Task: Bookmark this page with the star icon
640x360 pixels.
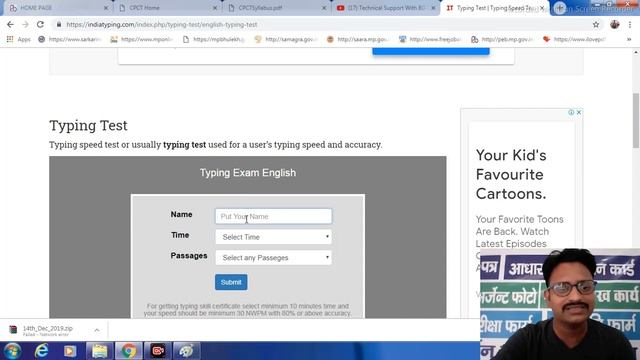Action: point(596,24)
